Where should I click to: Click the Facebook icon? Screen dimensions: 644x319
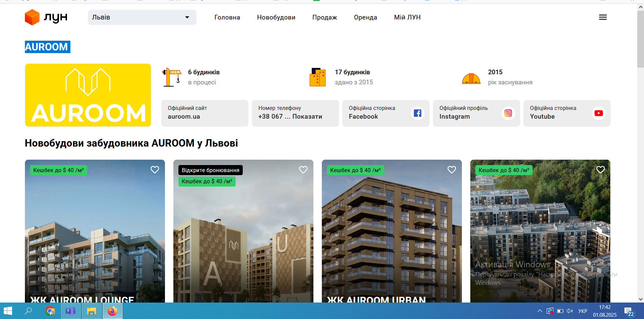click(x=417, y=113)
